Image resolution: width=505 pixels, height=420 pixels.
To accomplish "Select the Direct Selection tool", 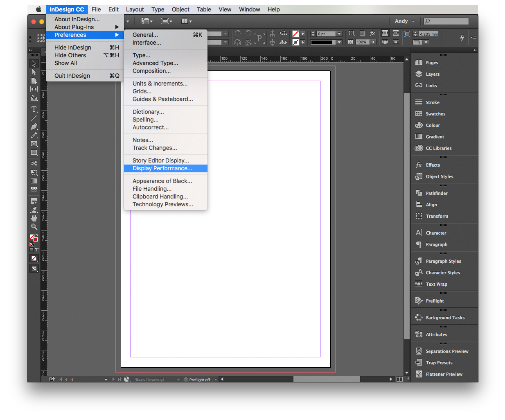I will [34, 72].
